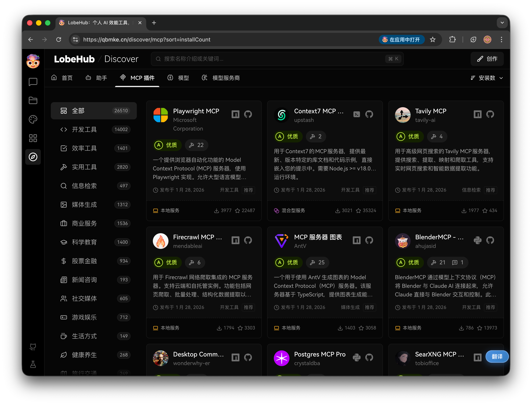Click the 创作 button
532x405 pixels.
487,59
